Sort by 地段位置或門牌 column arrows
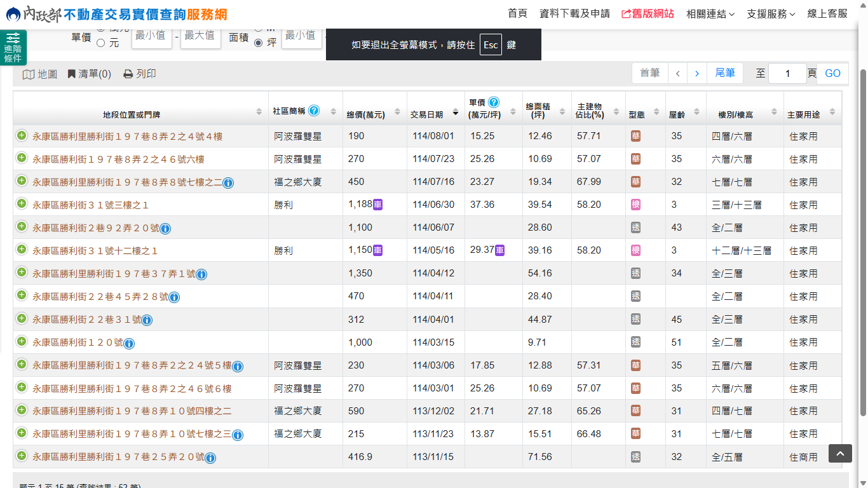Screen dimensions: 868x488 [259, 112]
